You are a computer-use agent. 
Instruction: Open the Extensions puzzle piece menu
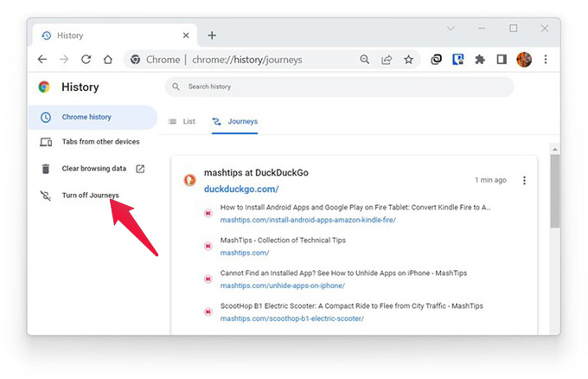[480, 60]
